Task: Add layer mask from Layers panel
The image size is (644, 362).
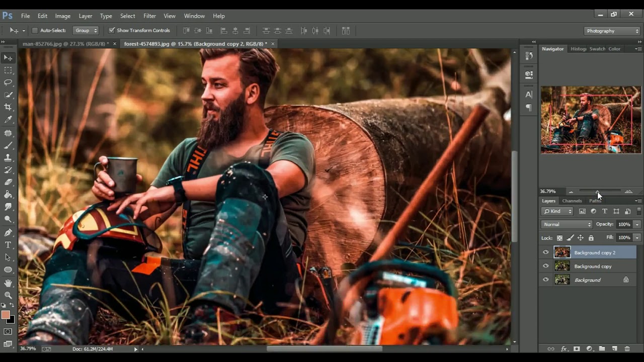Action: pos(577,348)
